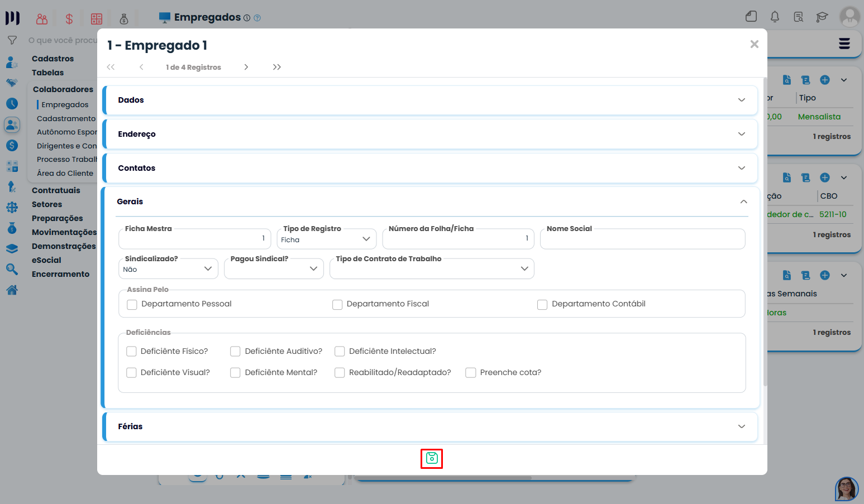
Task: Open Setores menu in sidebar
Action: pyautogui.click(x=47, y=204)
